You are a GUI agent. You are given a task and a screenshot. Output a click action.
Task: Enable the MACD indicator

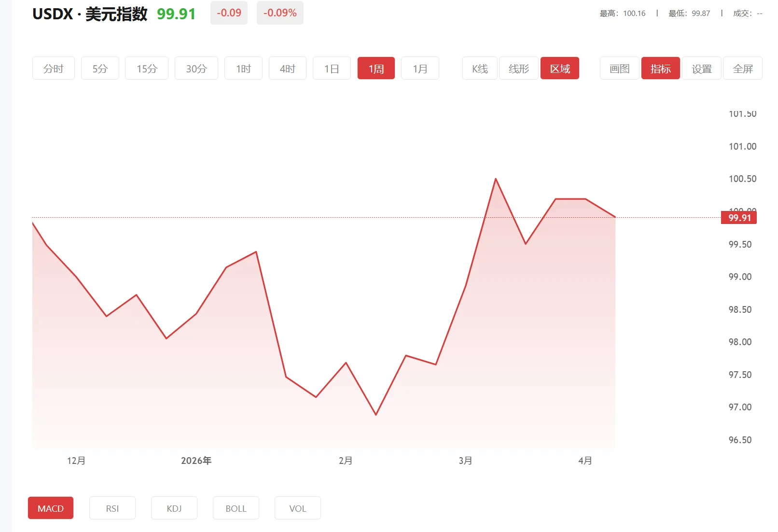click(x=50, y=508)
